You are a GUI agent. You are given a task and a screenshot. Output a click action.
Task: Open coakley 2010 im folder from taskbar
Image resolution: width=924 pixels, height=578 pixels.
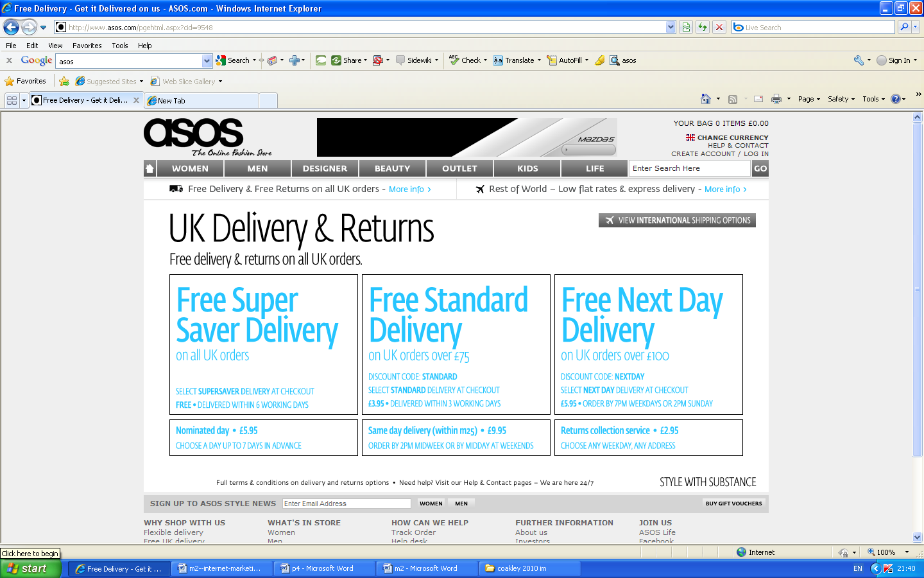[x=530, y=568]
